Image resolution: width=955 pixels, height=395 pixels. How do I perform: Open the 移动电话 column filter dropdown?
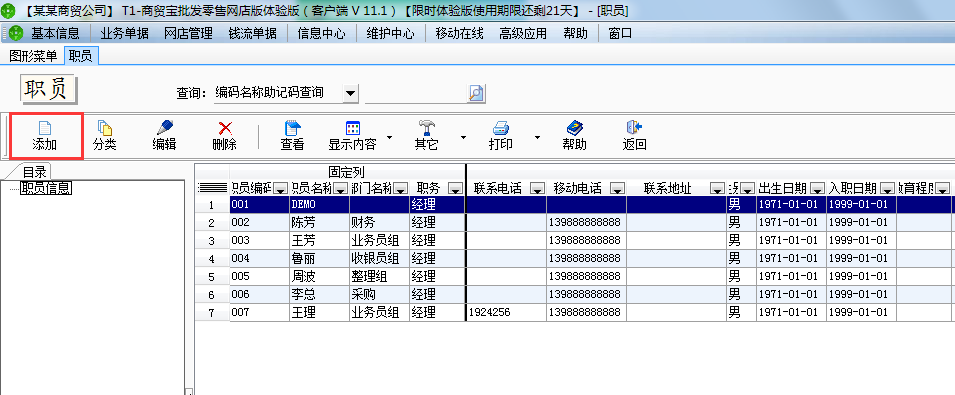[618, 189]
